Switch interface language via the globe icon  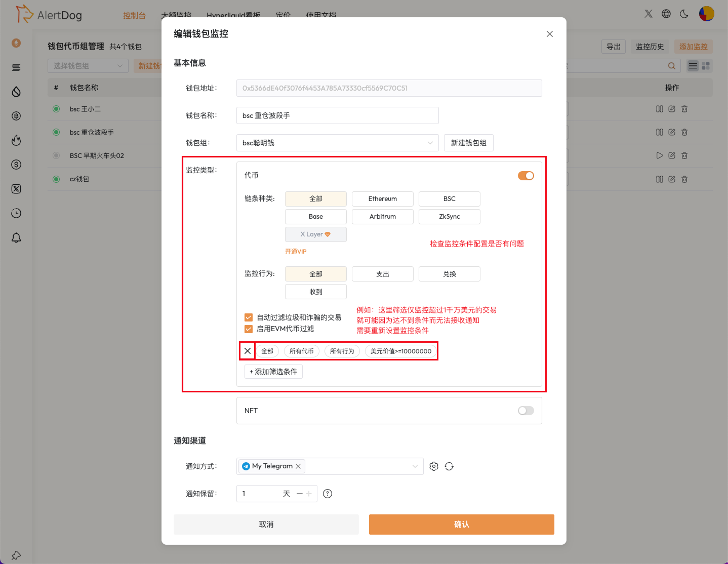point(666,14)
